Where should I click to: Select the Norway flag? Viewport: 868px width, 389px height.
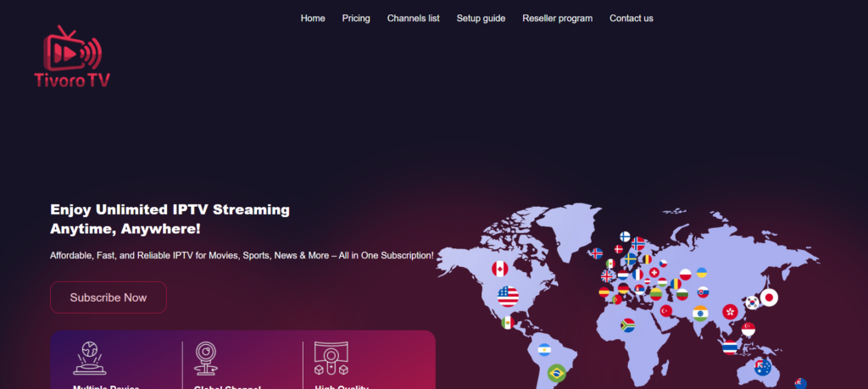point(638,243)
